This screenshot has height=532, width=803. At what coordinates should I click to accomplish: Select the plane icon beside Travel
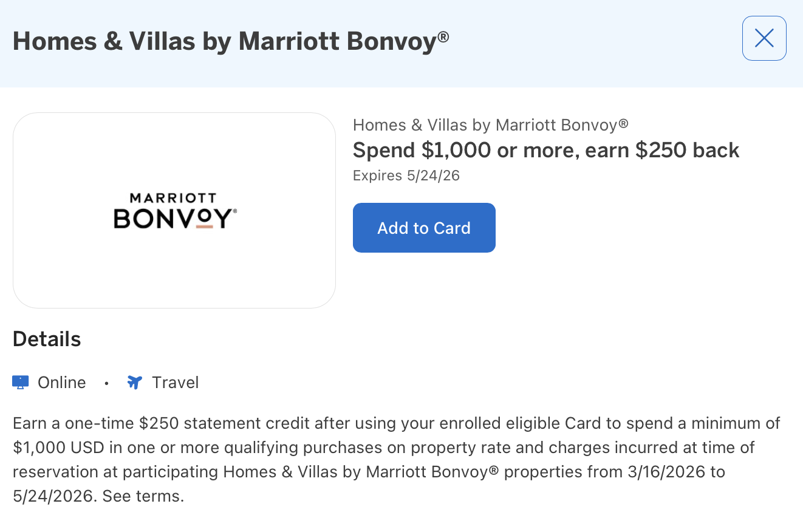(134, 381)
